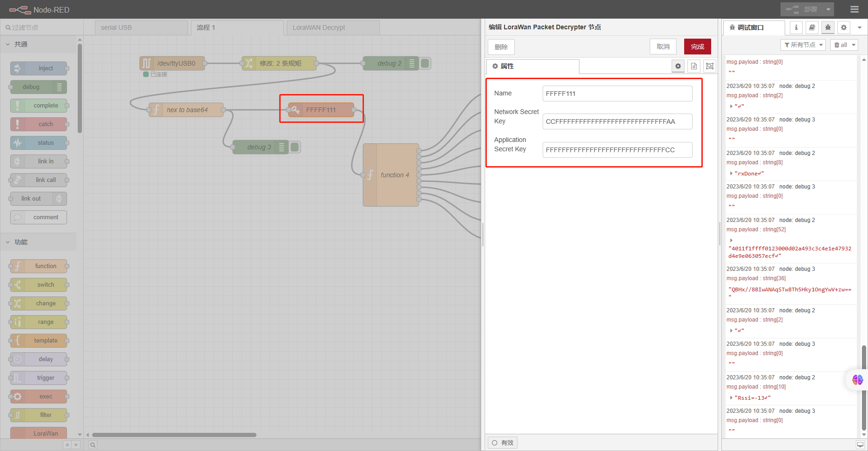The width and height of the screenshot is (868, 451).
Task: Click the red 完成 done button
Action: click(698, 47)
